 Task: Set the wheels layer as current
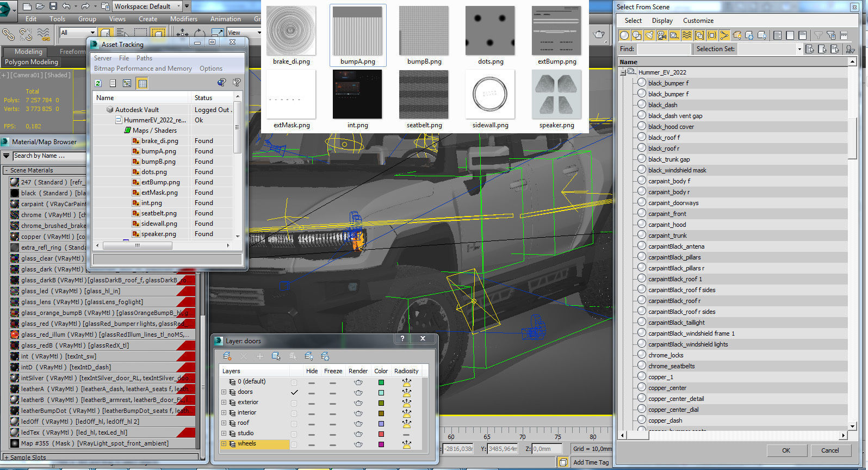(x=294, y=444)
